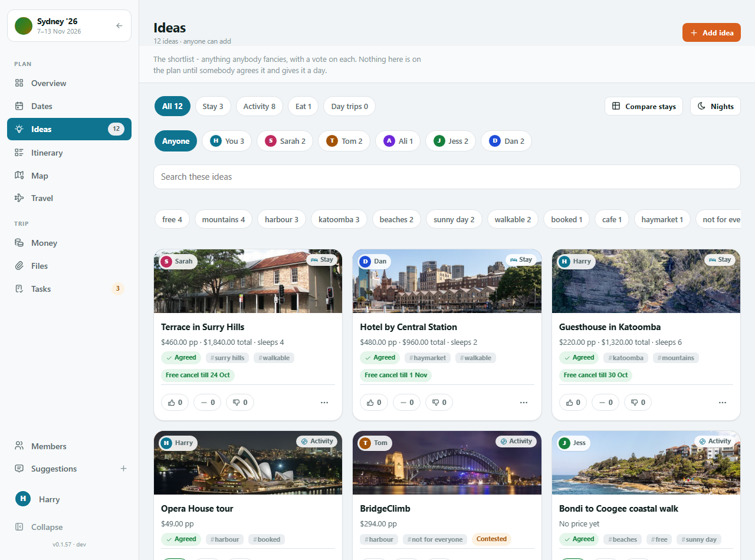Image resolution: width=755 pixels, height=560 pixels.
Task: Select the Ideas sidebar item
Action: click(x=69, y=129)
